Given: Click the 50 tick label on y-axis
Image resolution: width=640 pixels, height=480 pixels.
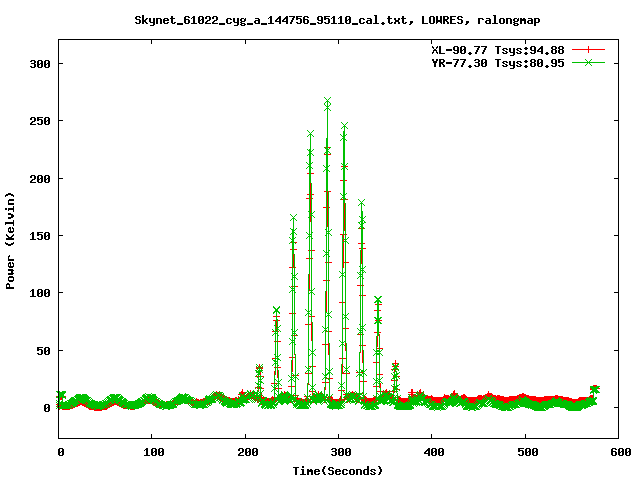Looking at the screenshot, I should [x=43, y=351].
